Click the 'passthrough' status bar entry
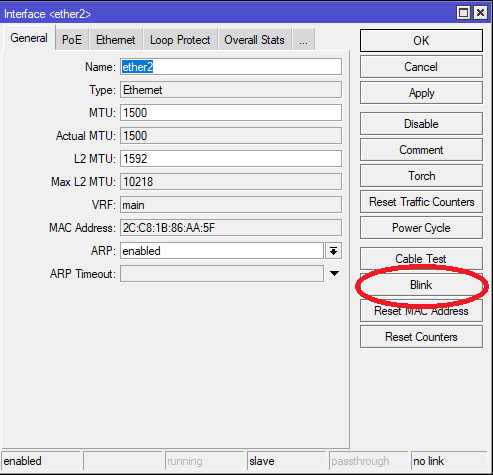Viewport: 493px width, 475px height. 369,461
